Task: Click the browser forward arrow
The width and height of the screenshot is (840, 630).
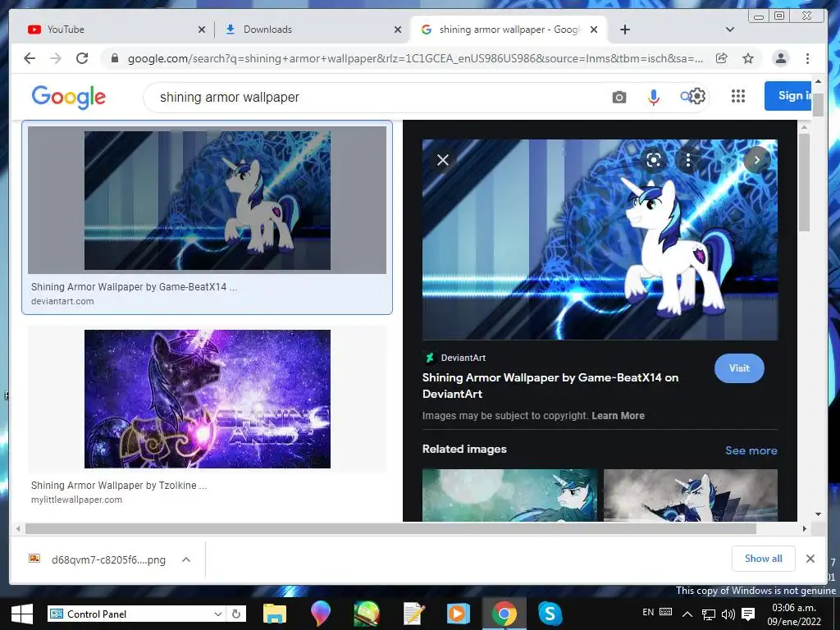Action: 56,58
